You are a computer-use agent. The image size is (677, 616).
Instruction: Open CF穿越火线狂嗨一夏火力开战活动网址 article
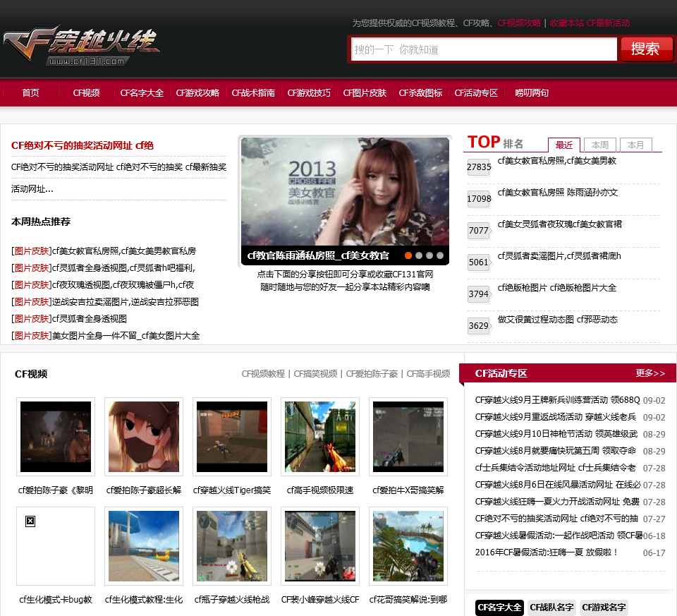(557, 502)
